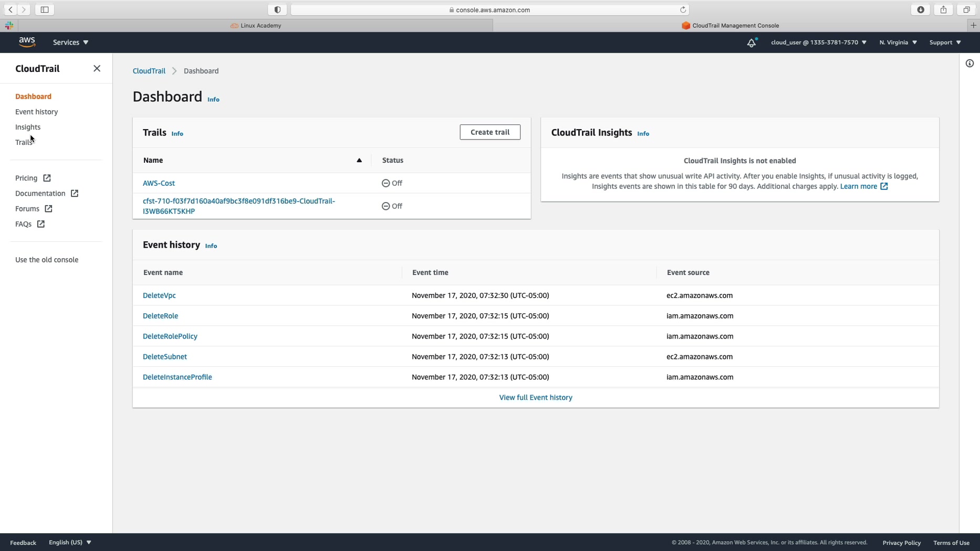
Task: Open the notifications bell icon
Action: pos(752,43)
